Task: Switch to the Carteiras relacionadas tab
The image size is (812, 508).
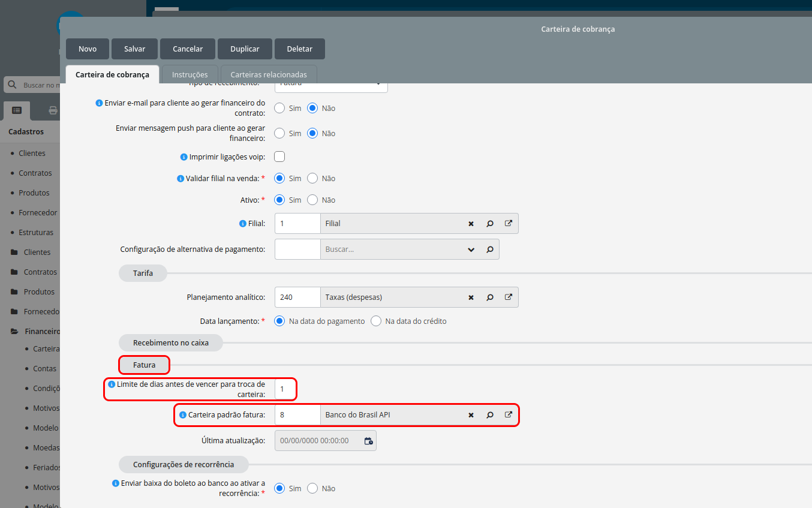Action: coord(269,74)
